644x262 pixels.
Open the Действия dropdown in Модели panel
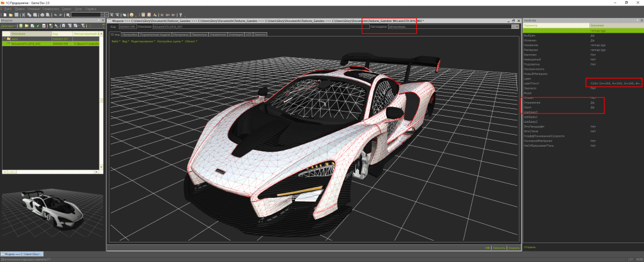(8, 25)
